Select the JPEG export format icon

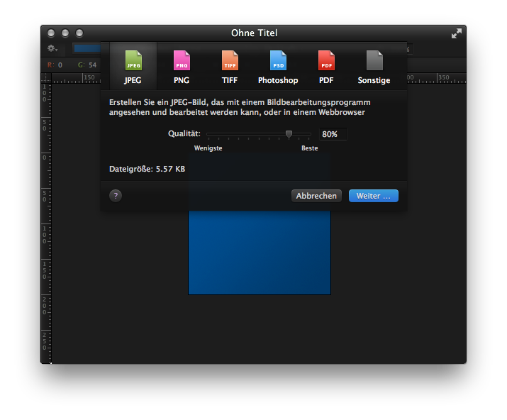point(133,61)
